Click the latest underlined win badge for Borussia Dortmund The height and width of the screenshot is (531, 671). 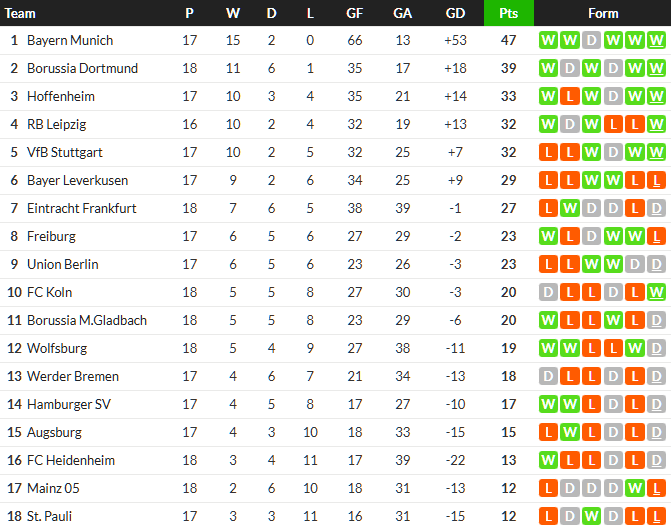click(x=656, y=69)
